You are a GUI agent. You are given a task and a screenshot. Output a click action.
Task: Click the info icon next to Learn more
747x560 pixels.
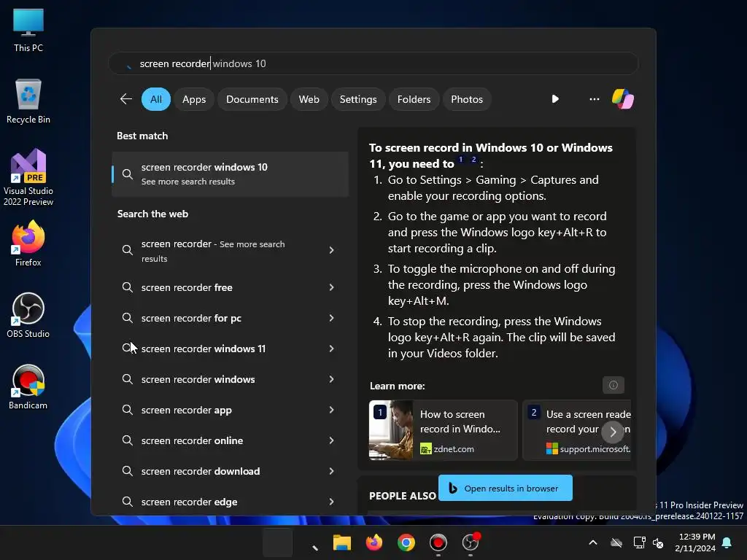click(x=613, y=385)
